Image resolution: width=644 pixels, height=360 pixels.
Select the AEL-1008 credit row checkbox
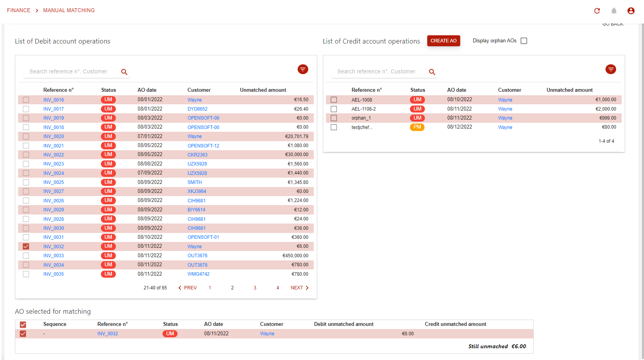click(334, 100)
